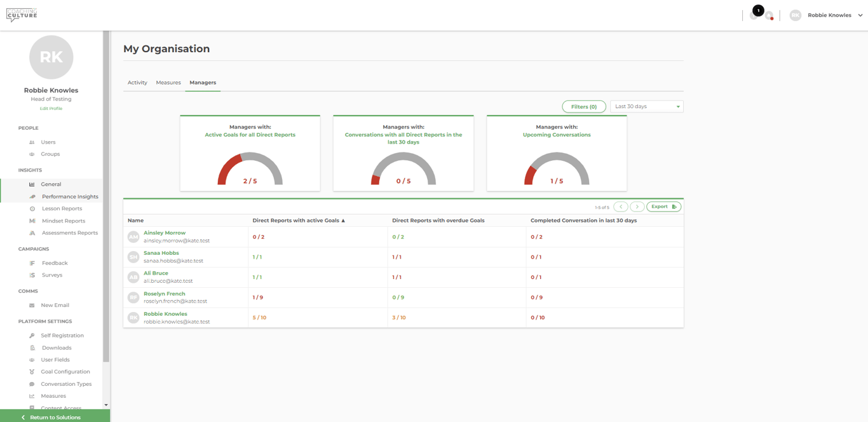Screen dimensions: 868x422
Task: Click Direct Reports with overdue Goals header
Action: click(438, 221)
